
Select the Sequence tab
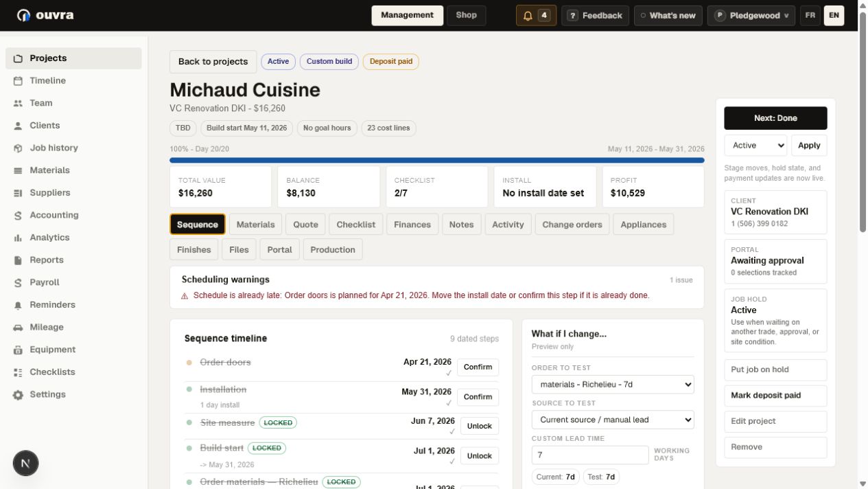[x=198, y=225]
